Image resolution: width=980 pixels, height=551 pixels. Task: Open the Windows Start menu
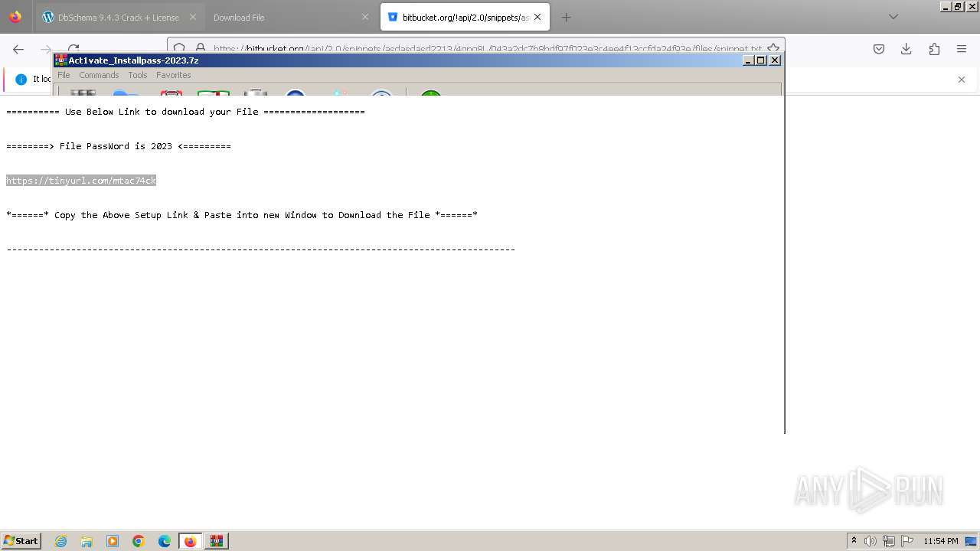click(21, 540)
